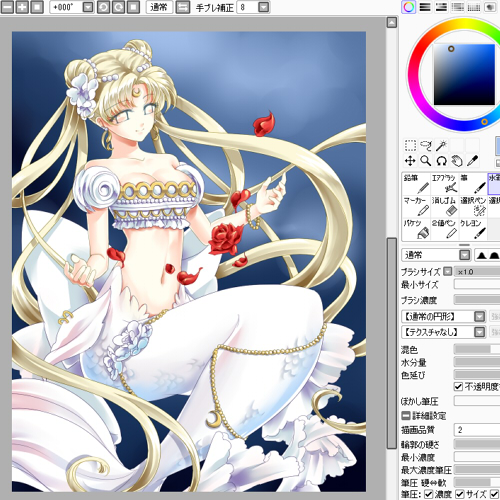Choose the バケツ bucket fill tool

416,229
